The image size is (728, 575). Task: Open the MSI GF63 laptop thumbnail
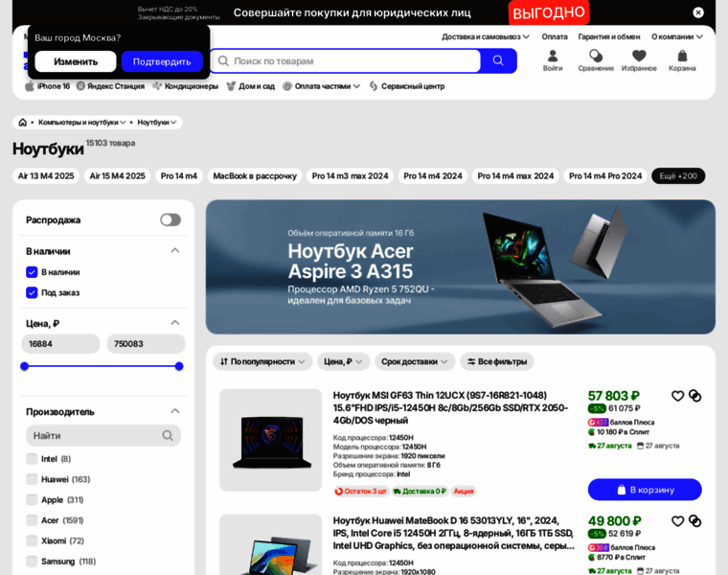coord(271,440)
